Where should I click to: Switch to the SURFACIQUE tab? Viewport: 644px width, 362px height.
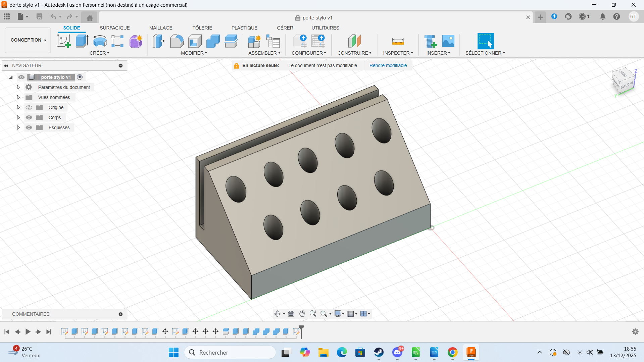[x=114, y=28]
